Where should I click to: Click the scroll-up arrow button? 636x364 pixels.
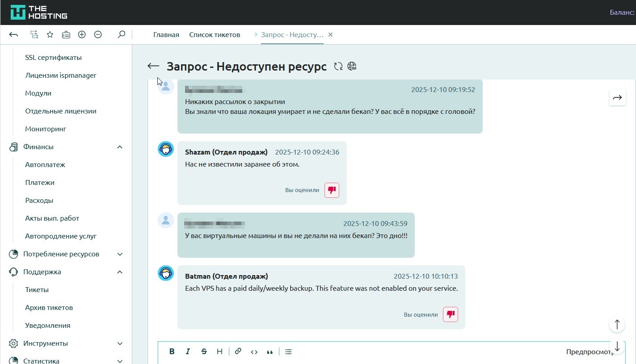(x=617, y=324)
